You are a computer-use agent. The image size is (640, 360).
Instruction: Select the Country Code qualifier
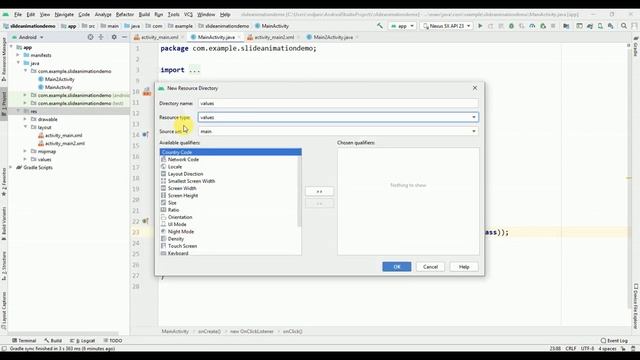(231, 152)
